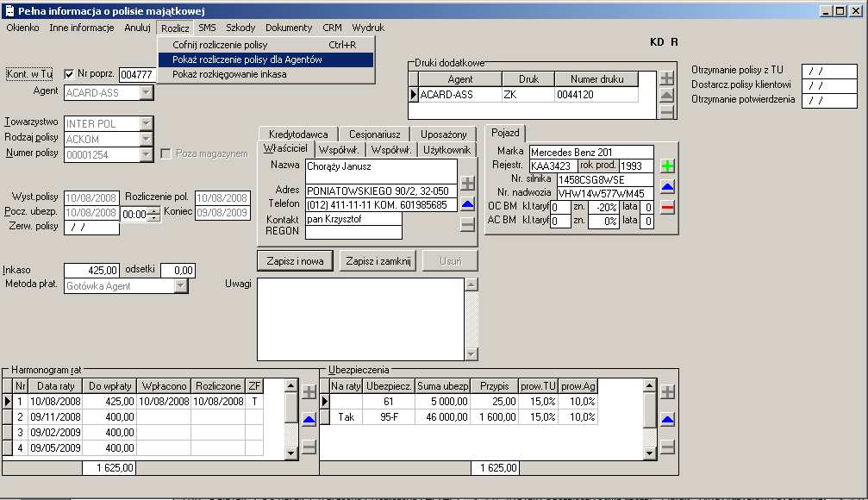Click the blue arrow icon beside owner Telefon
868x500 pixels.
[468, 204]
